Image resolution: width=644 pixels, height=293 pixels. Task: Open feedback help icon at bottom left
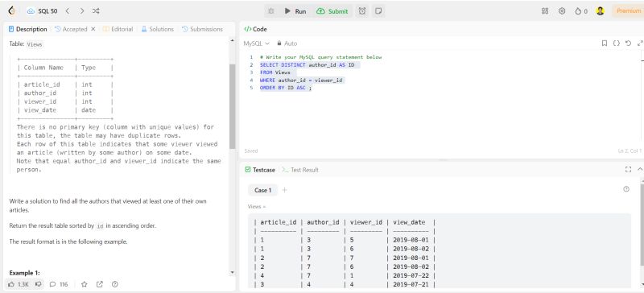point(115,284)
